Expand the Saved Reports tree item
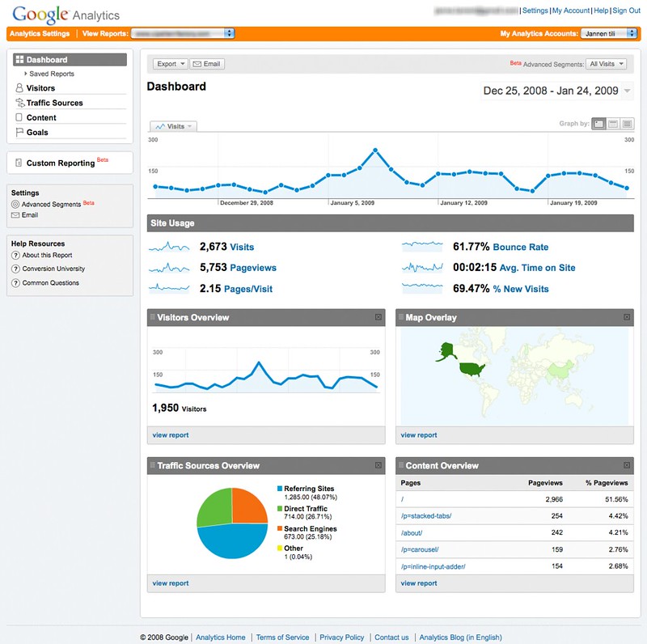This screenshot has height=644, width=647. pyautogui.click(x=25, y=74)
